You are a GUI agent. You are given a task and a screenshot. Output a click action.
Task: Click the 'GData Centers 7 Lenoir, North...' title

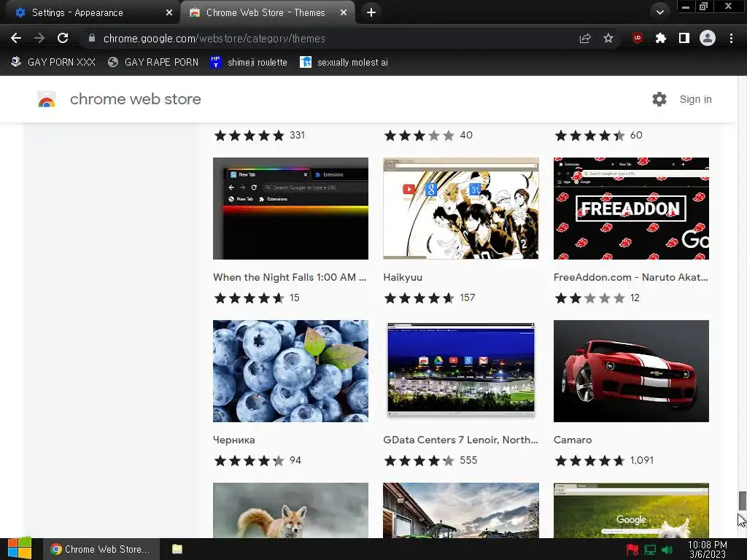coord(461,440)
